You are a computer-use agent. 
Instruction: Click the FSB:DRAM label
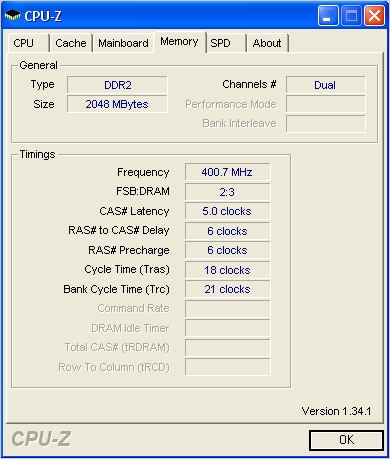click(x=143, y=191)
